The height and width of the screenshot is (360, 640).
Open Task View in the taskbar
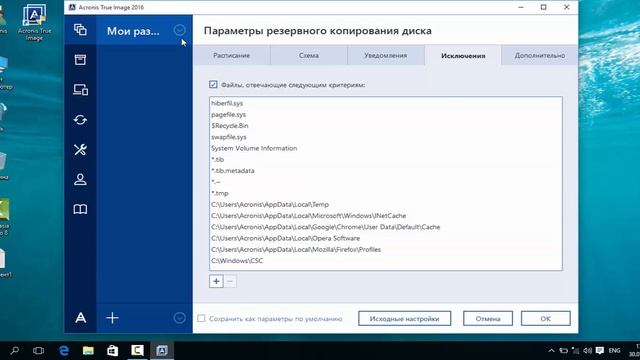click(x=38, y=350)
